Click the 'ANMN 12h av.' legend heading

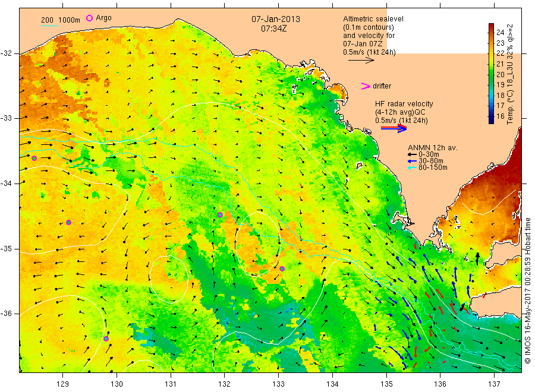pos(432,148)
